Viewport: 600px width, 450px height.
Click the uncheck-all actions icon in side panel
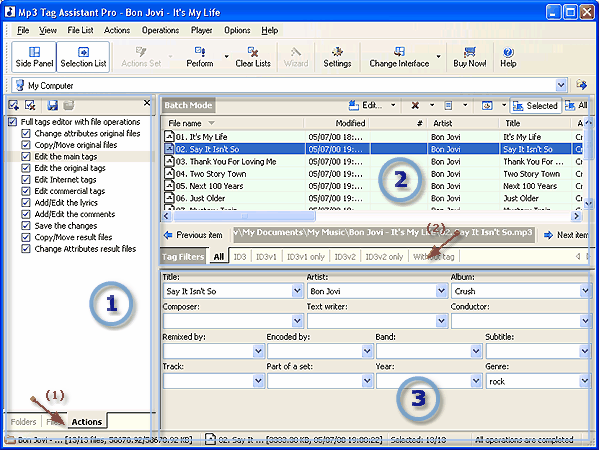pyautogui.click(x=30, y=105)
